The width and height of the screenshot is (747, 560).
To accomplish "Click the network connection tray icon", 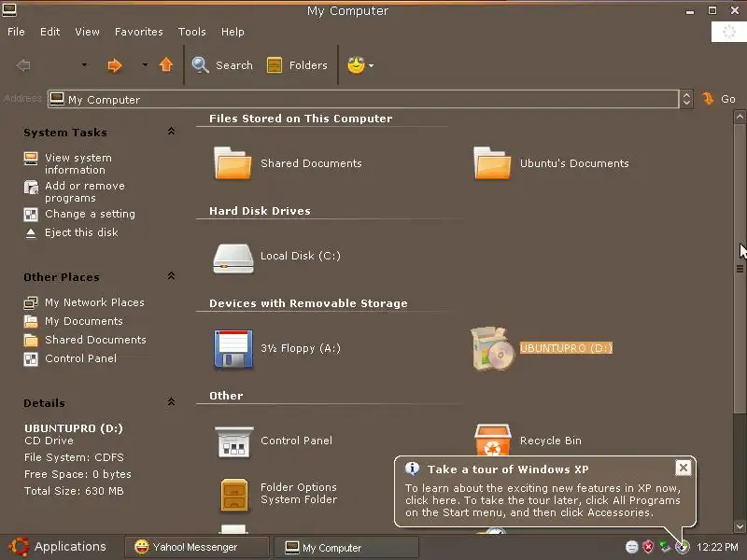I will (x=665, y=547).
